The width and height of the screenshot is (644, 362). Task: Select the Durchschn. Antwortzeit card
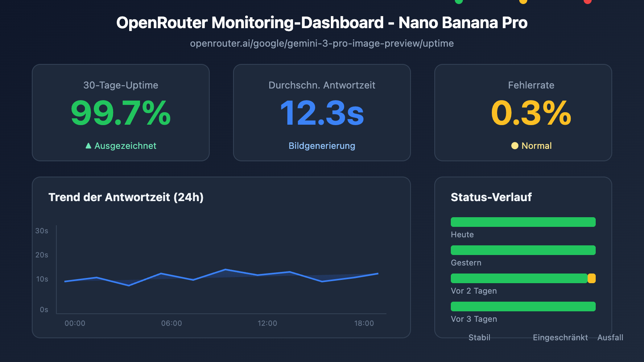(x=322, y=113)
